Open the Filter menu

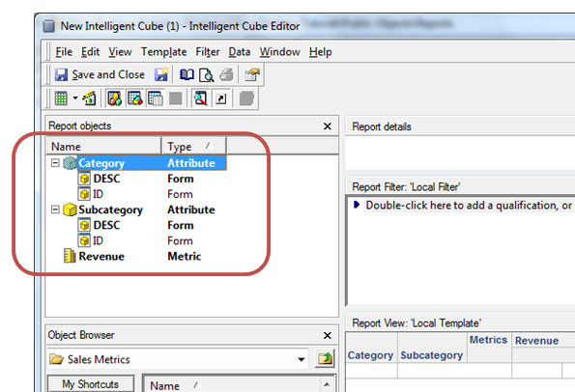tap(208, 52)
